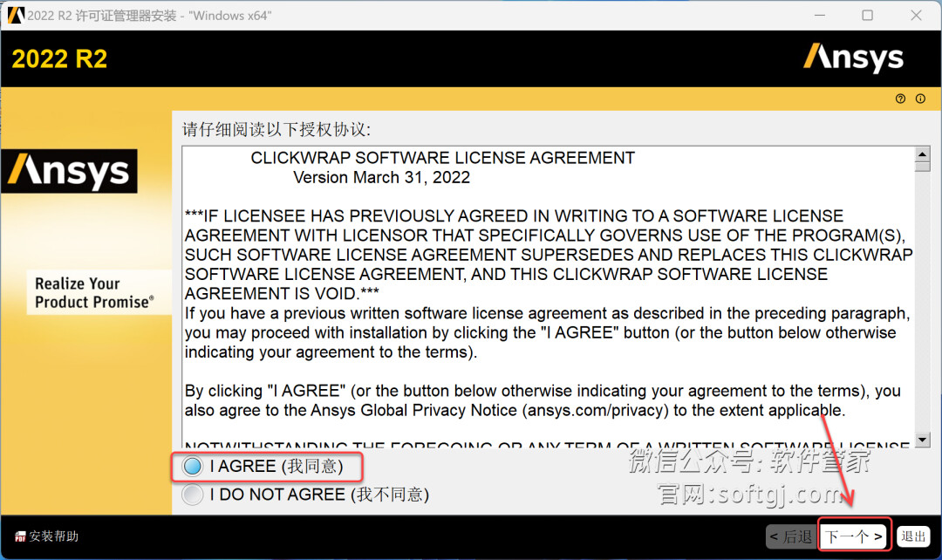942x560 pixels.
Task: Click the license scrollbar down arrow
Action: 922,440
